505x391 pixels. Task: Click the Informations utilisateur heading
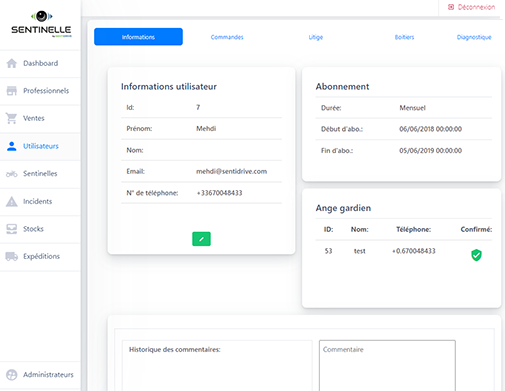click(x=169, y=87)
